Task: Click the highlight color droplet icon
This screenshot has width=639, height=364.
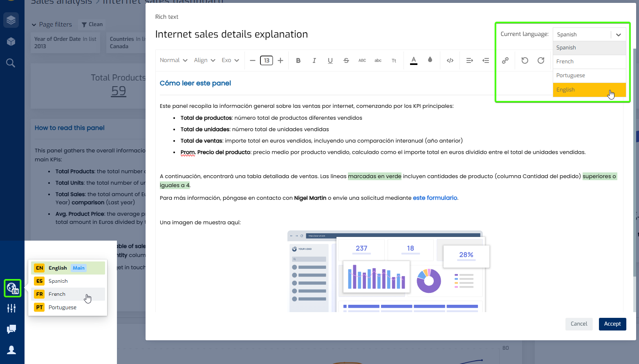Action: (x=430, y=60)
